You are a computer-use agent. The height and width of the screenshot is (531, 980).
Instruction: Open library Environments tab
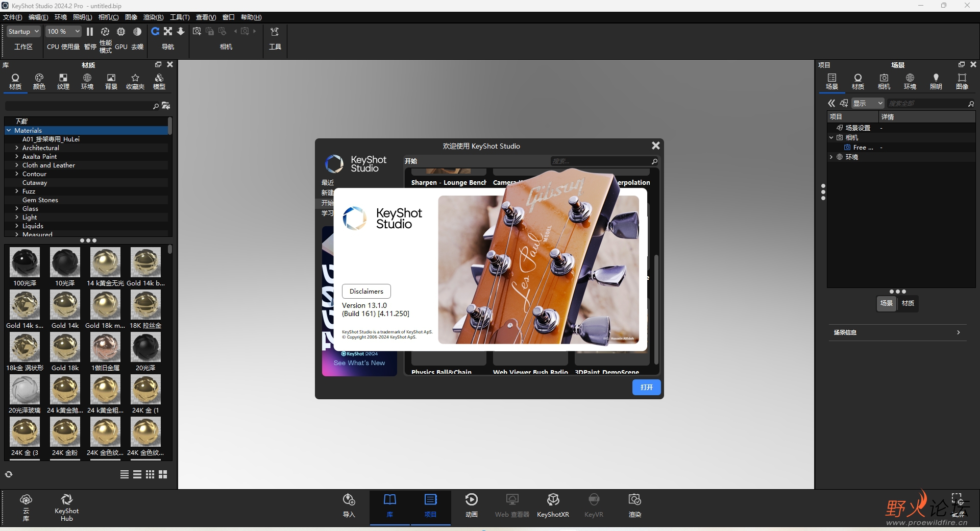pyautogui.click(x=87, y=82)
